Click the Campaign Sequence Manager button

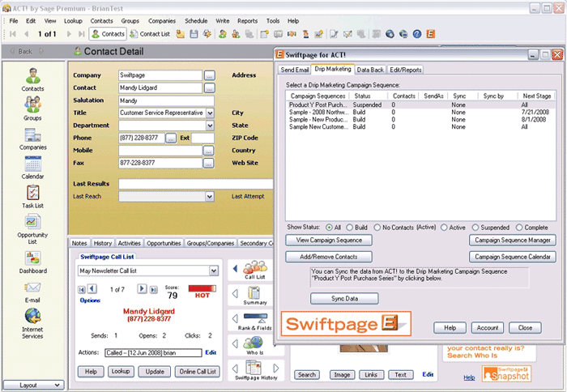[512, 241]
